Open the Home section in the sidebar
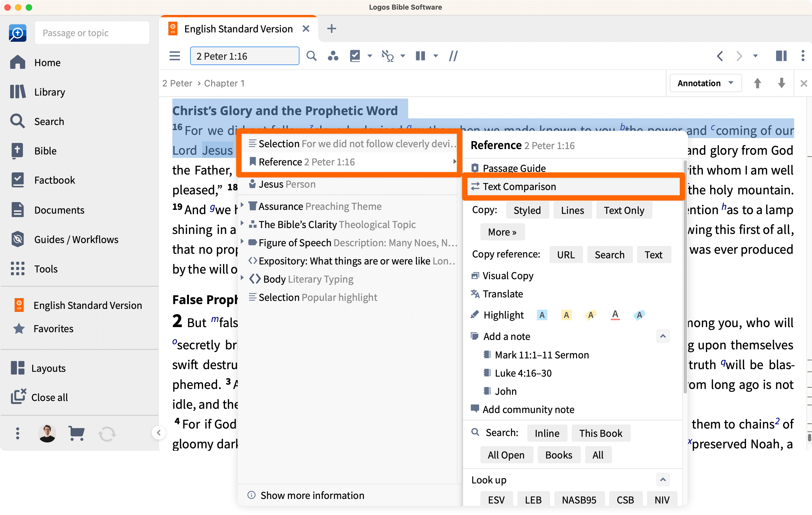Image resolution: width=812 pixels, height=515 pixels. click(35, 62)
